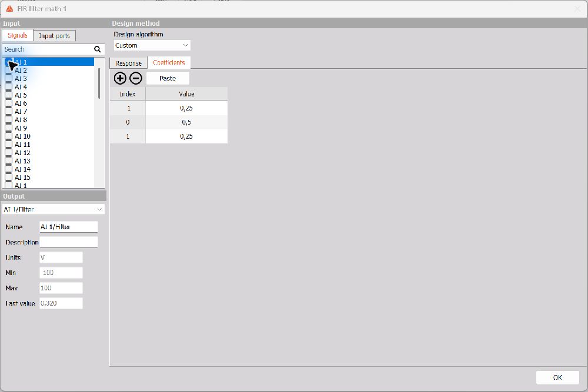Select index 0 cell in coefficients table
588x392 pixels.
click(x=128, y=122)
